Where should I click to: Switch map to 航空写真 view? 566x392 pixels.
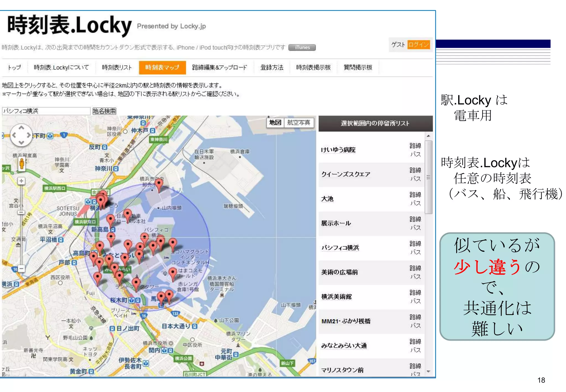click(x=299, y=122)
